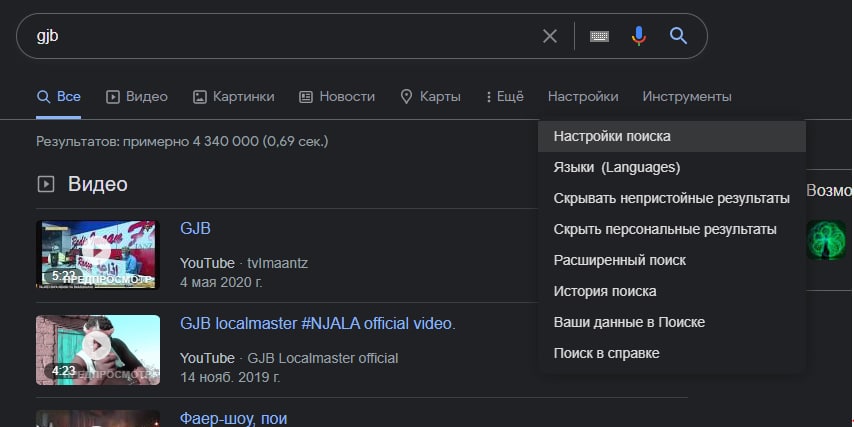
Task: Choose Настройки поиска menu entry
Action: pos(672,136)
